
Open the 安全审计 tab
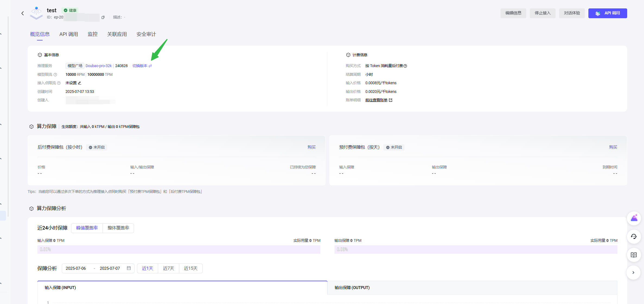(x=146, y=34)
